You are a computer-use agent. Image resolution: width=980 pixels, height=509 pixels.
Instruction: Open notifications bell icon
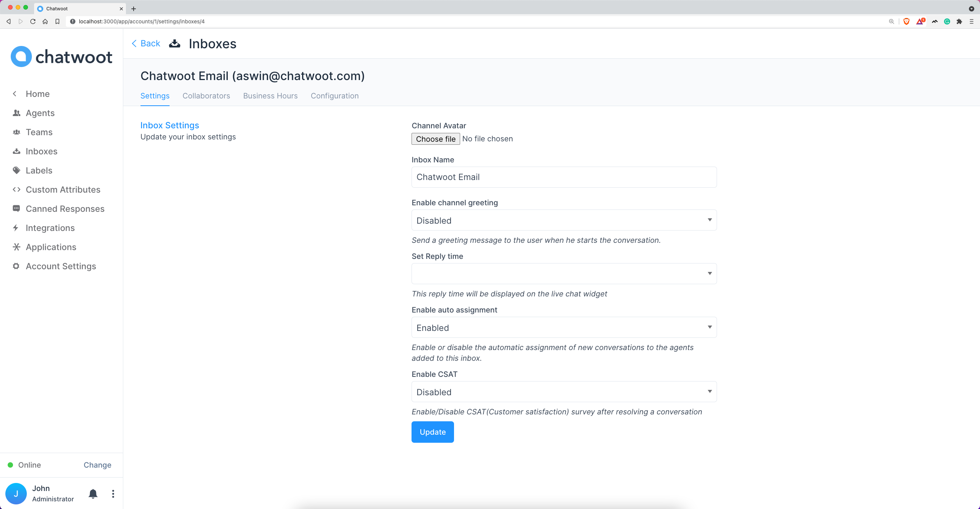coord(93,494)
